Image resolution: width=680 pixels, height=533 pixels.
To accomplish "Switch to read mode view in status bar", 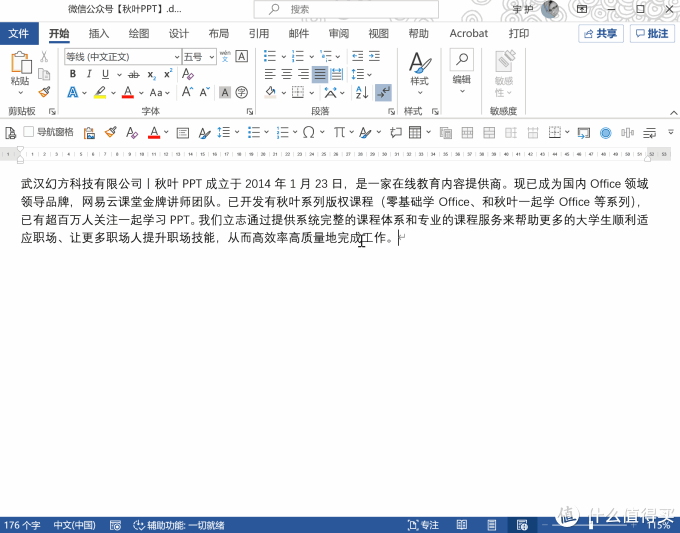I will pyautogui.click(x=462, y=525).
